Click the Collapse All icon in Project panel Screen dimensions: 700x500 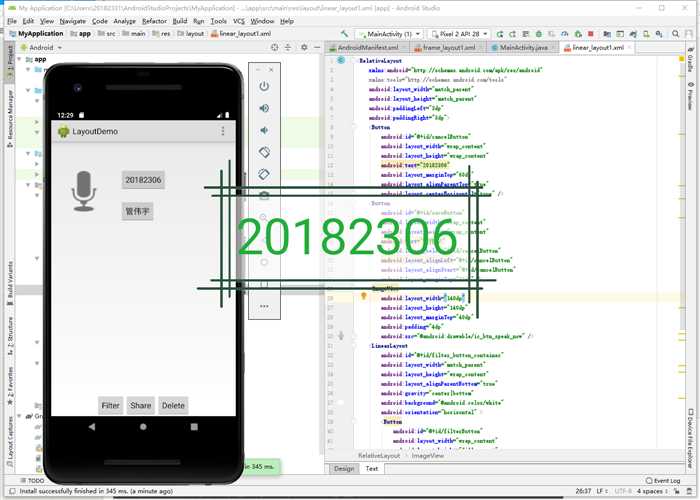click(288, 47)
